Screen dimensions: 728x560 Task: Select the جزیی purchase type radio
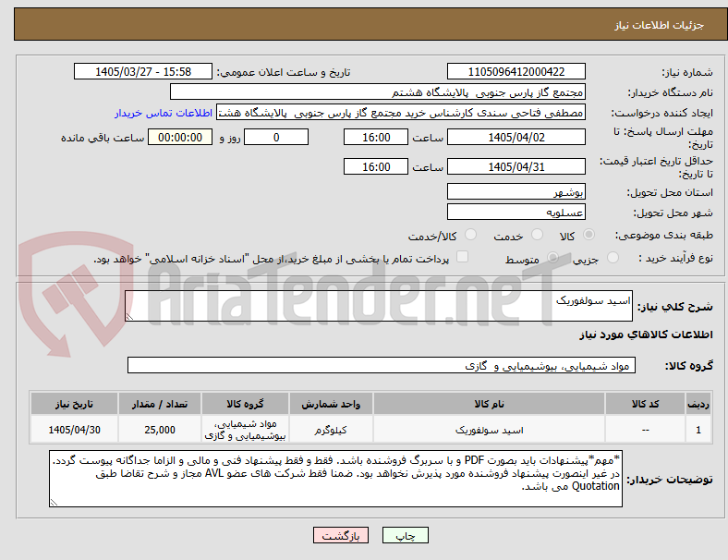pos(613,258)
